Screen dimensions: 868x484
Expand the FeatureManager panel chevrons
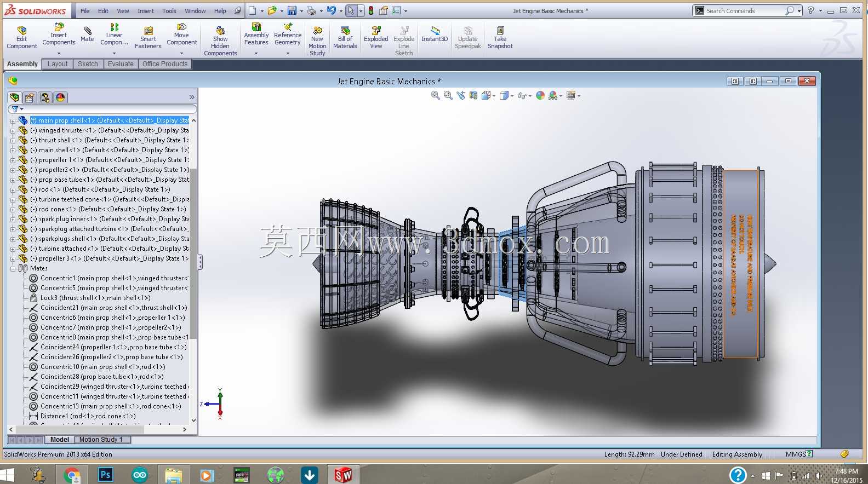pos(192,97)
